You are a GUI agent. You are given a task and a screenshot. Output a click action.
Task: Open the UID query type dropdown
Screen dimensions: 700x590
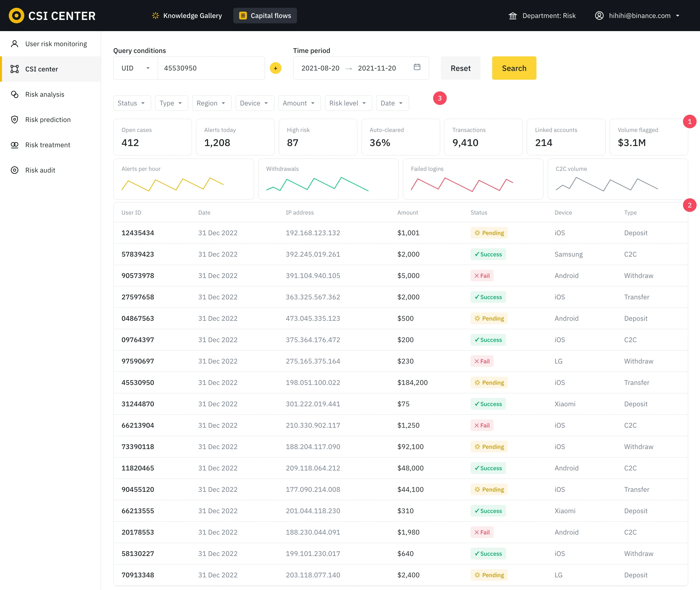[136, 68]
